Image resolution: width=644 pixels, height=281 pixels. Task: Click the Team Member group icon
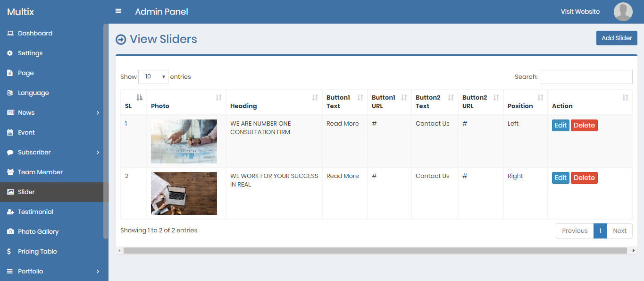coord(10,172)
